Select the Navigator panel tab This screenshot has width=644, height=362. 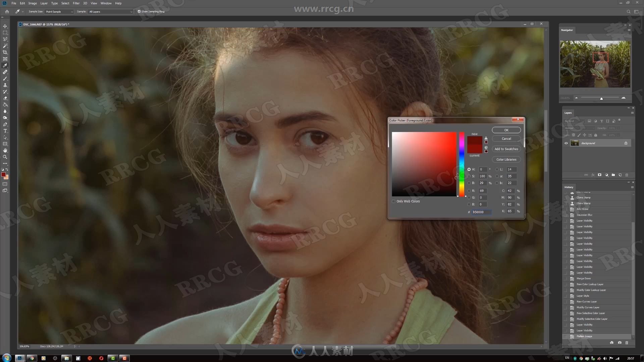pos(567,30)
